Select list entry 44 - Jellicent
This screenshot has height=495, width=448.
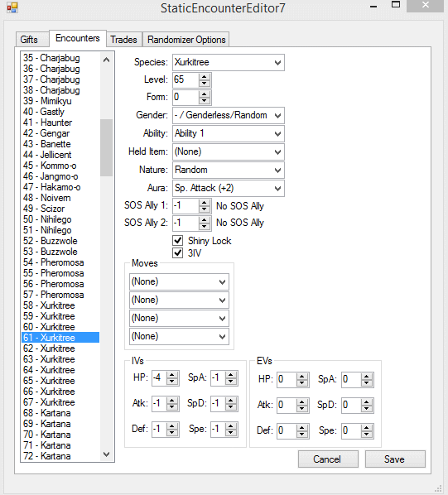pyautogui.click(x=60, y=155)
